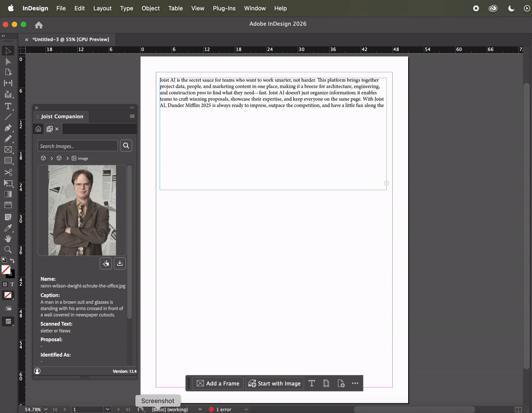Open the page number dropdown arrow
The image size is (532, 413).
coord(108,409)
